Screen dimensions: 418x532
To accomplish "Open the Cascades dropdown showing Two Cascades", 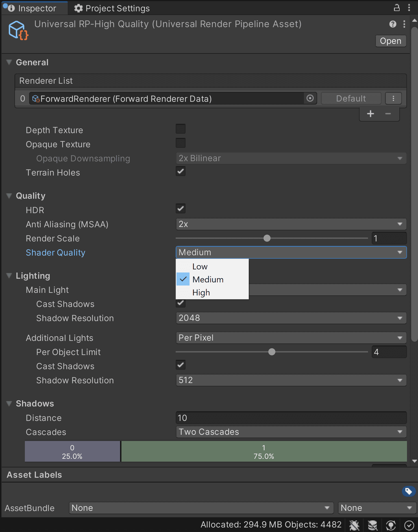I will tap(291, 432).
